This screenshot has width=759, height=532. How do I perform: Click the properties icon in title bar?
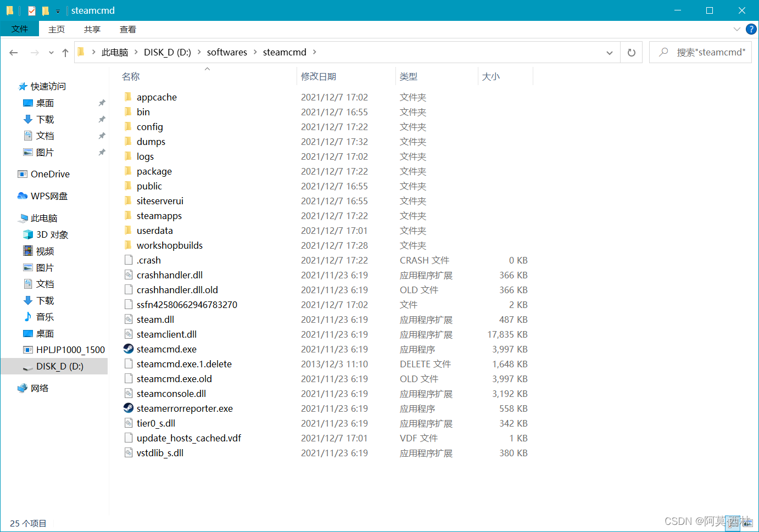click(32, 10)
